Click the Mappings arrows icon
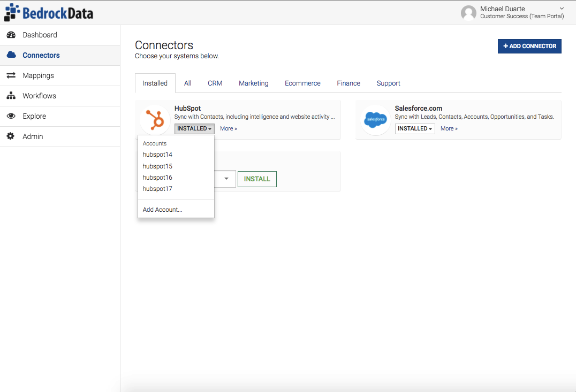Viewport: 576px width, 392px height. [11, 75]
